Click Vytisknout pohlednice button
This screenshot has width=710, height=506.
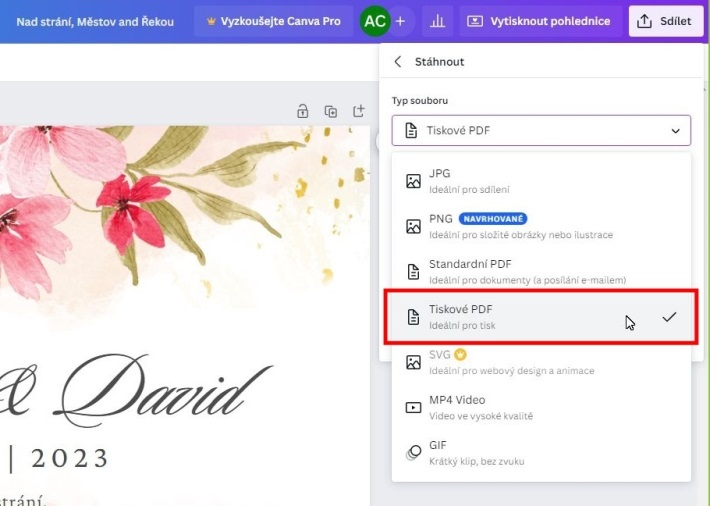539,21
